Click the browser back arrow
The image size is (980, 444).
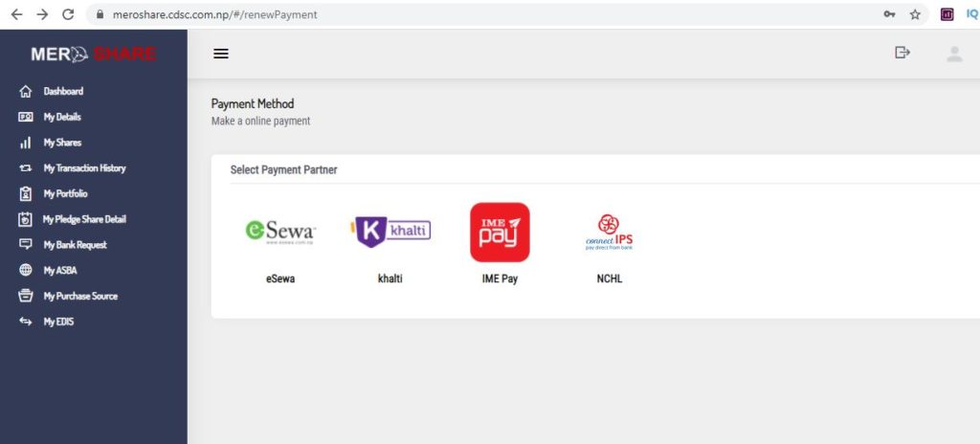[x=16, y=14]
